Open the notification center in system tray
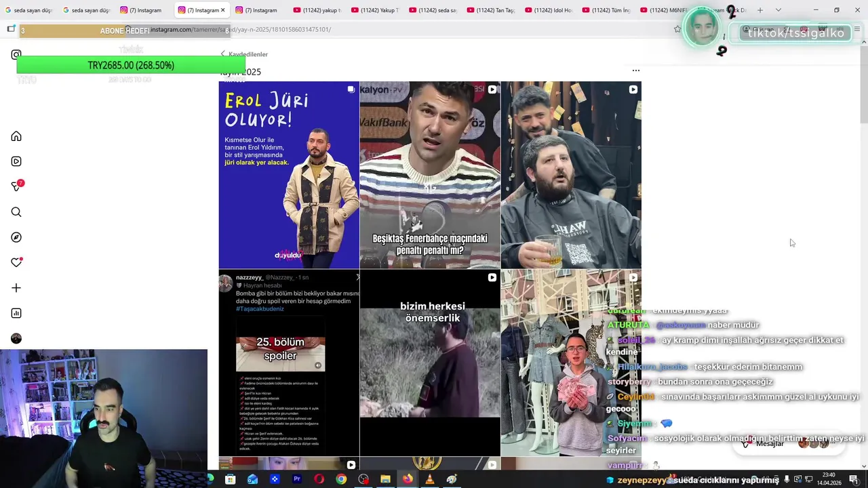This screenshot has height=488, width=868. (854, 479)
